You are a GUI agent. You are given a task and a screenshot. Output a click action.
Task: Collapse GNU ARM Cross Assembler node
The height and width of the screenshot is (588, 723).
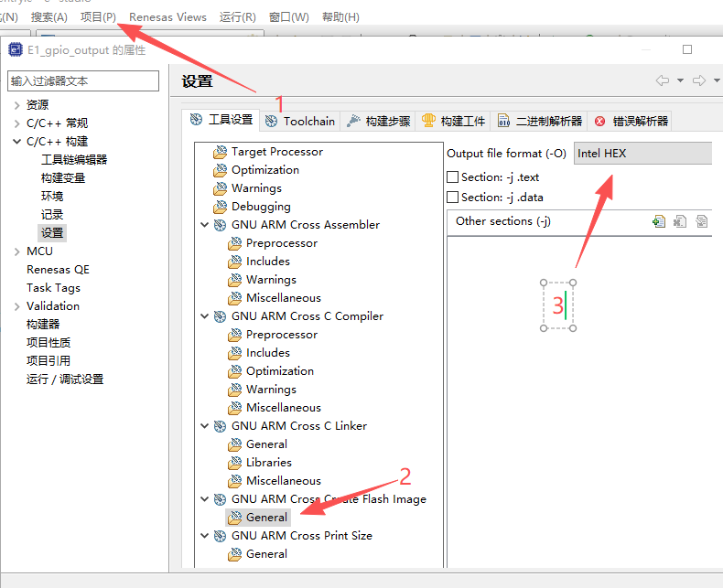tap(205, 224)
